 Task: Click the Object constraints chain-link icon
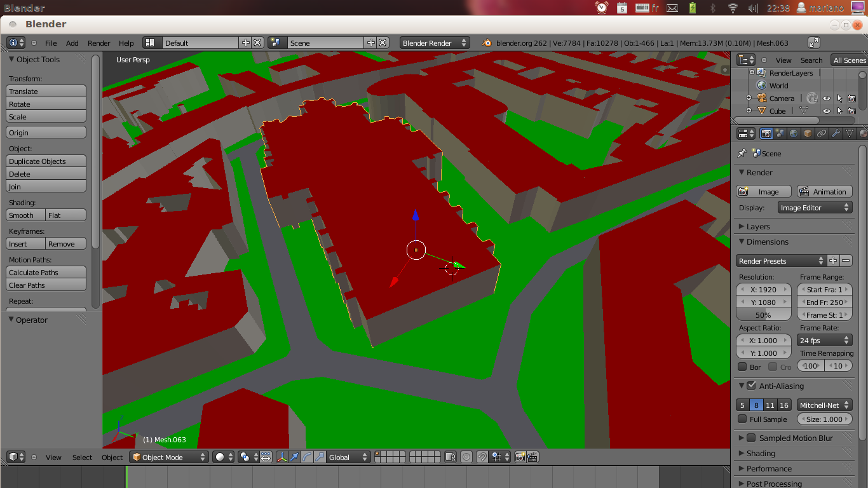[822, 133]
